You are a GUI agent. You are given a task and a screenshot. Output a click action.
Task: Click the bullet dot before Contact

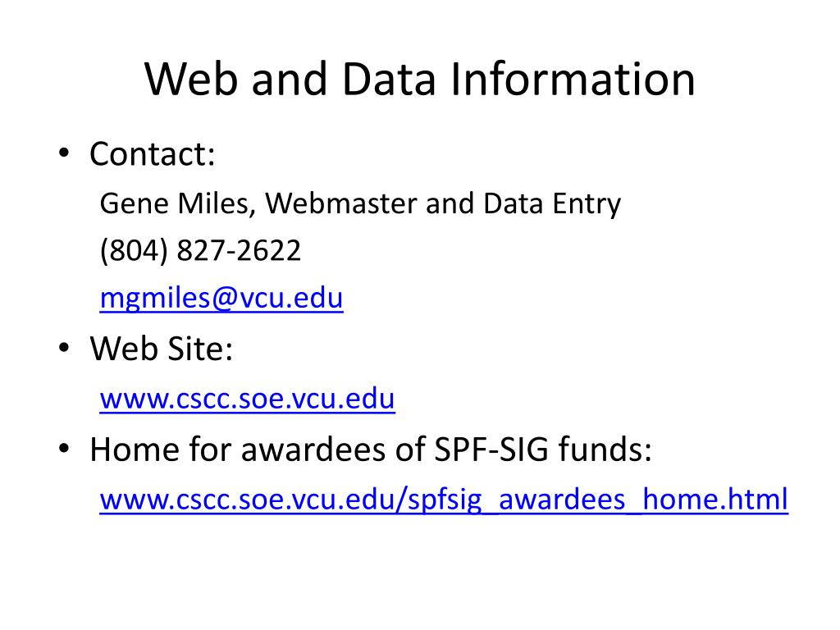pyautogui.click(x=64, y=153)
